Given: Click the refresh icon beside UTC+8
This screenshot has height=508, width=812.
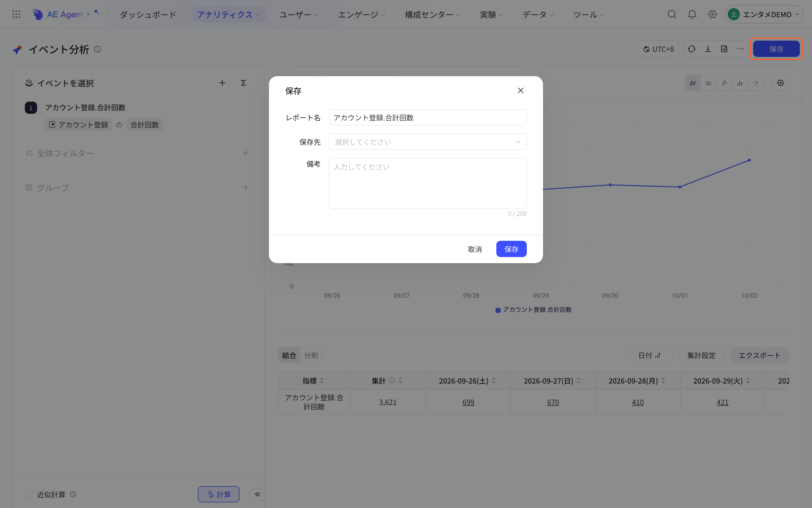Looking at the screenshot, I should pos(691,49).
